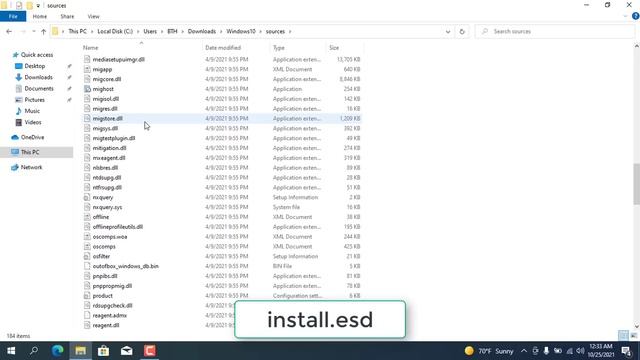Sort by the Name column header
The width and height of the screenshot is (640, 360).
(91, 48)
